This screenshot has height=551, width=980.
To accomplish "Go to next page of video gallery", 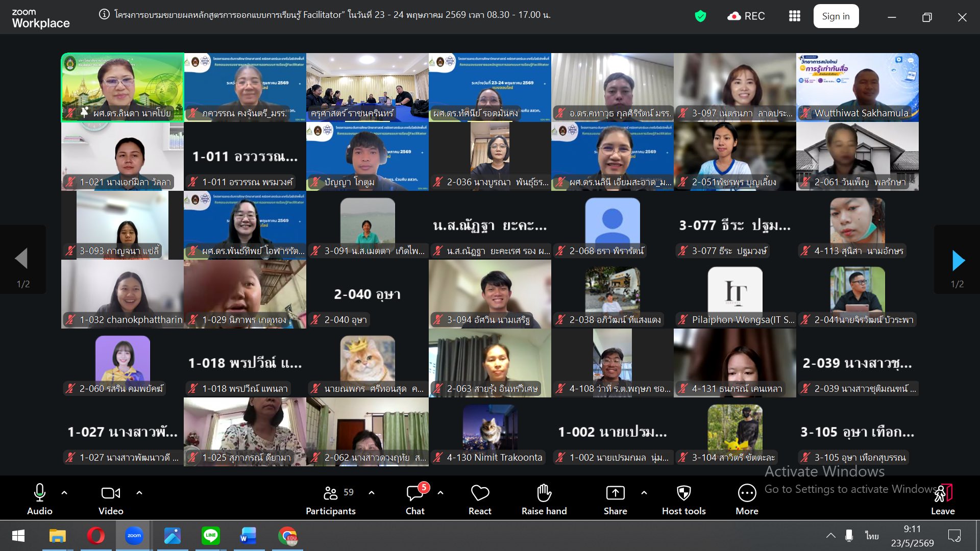I will [958, 260].
